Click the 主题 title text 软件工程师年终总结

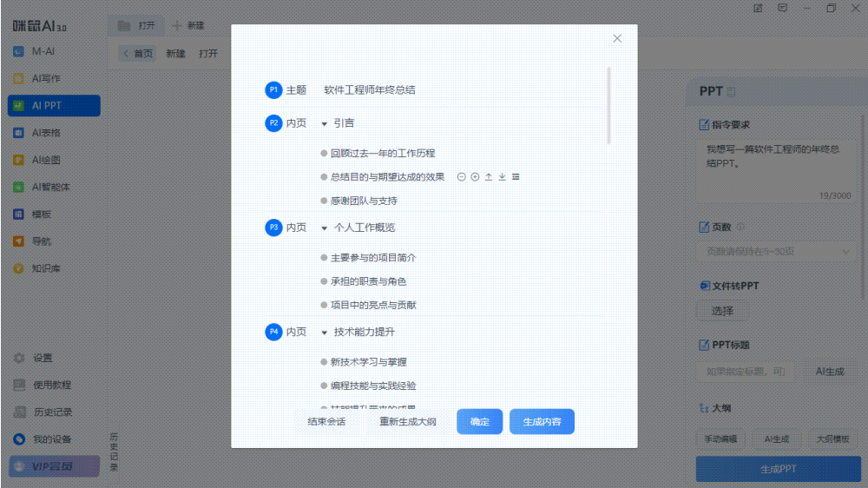point(369,90)
